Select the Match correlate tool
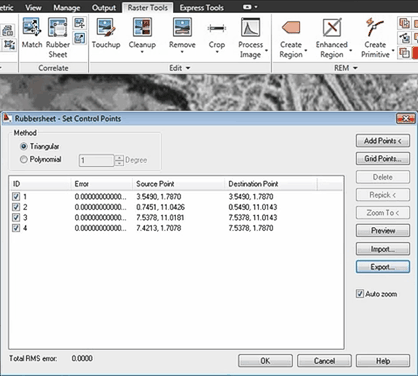Image resolution: width=418 pixels, height=376 pixels. coord(32,33)
